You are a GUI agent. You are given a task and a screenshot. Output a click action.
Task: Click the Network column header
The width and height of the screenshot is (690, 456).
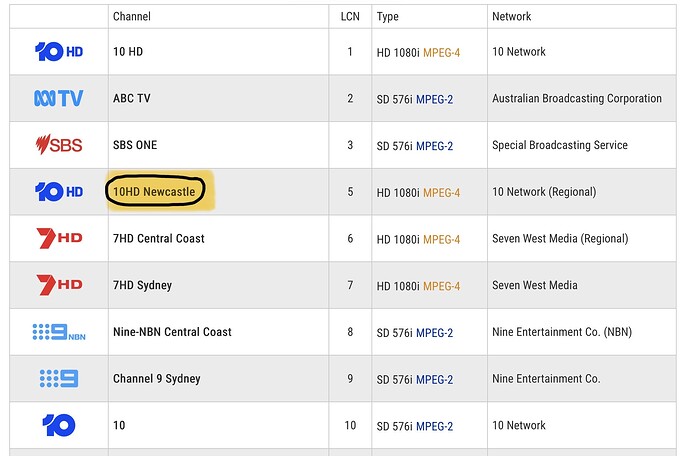tap(512, 17)
